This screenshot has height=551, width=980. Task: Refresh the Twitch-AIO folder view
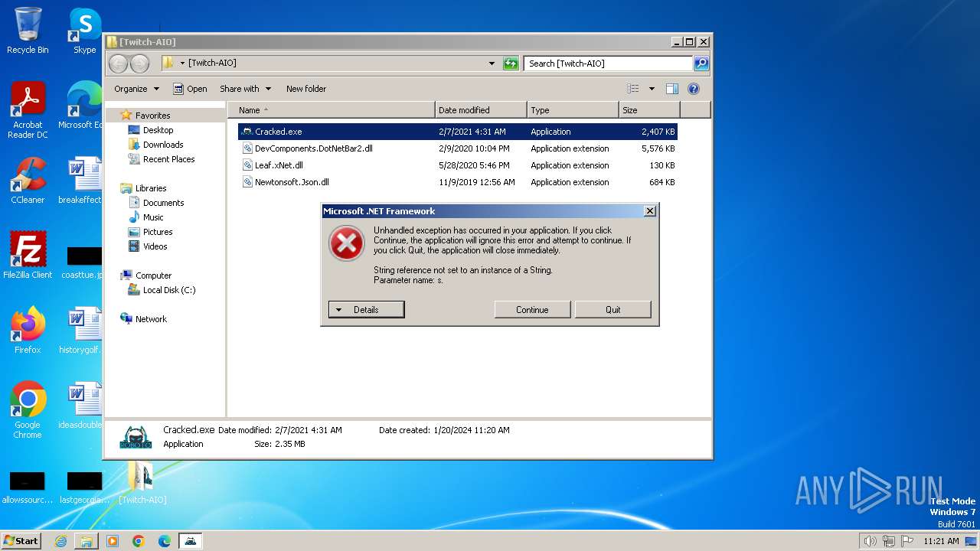tap(511, 64)
